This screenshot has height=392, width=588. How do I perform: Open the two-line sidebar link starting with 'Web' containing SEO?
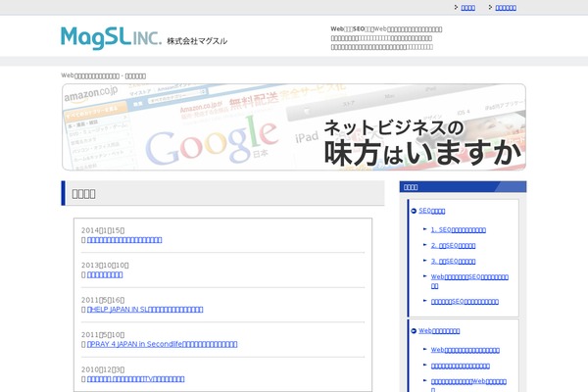(469, 281)
